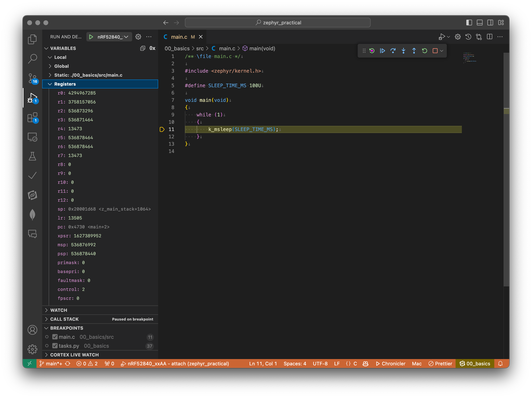Step over the k_msleep line
The width and height of the screenshot is (532, 398).
click(393, 51)
